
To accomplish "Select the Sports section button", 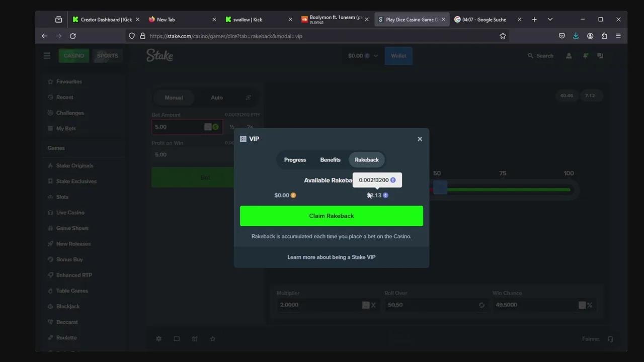I will pos(107,56).
